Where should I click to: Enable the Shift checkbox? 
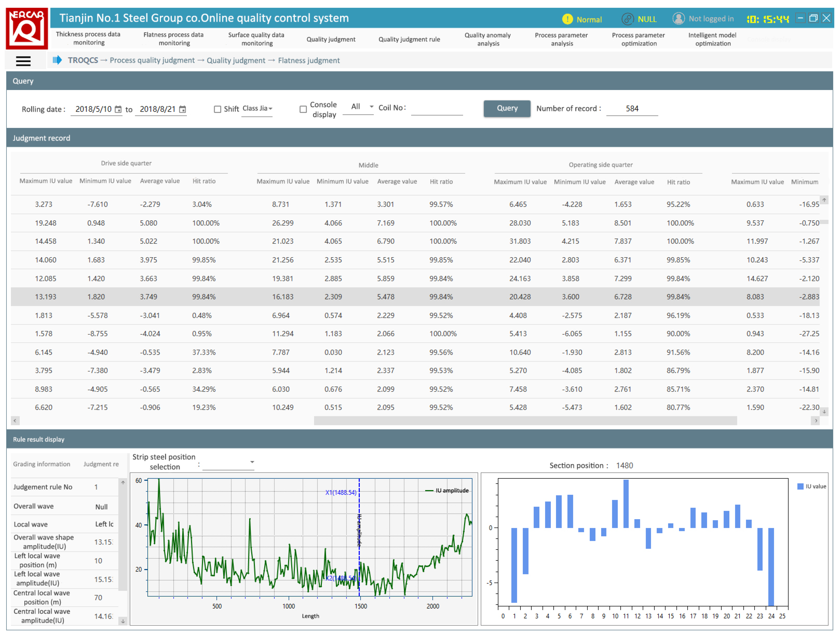218,109
